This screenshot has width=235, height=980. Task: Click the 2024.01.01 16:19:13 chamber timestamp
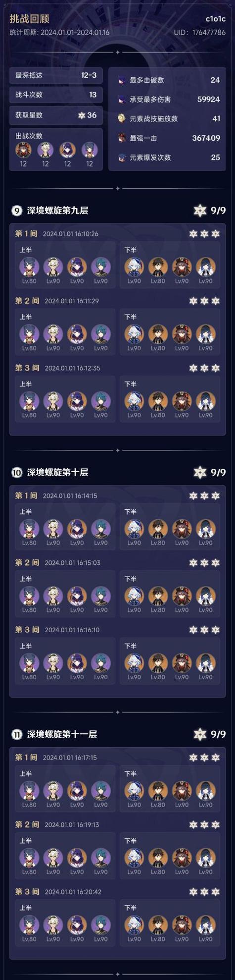click(x=72, y=825)
